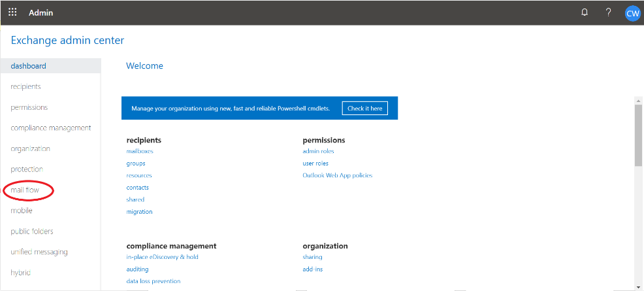The height and width of the screenshot is (291, 644).
Task: Click the help question mark icon
Action: [x=608, y=12]
